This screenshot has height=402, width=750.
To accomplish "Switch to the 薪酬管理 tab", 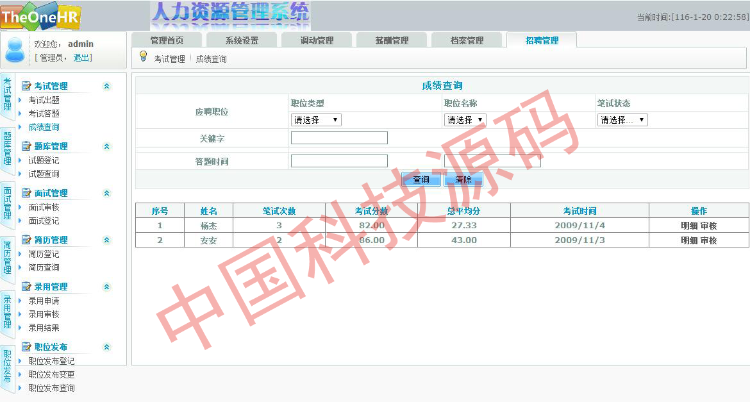I will coord(392,40).
